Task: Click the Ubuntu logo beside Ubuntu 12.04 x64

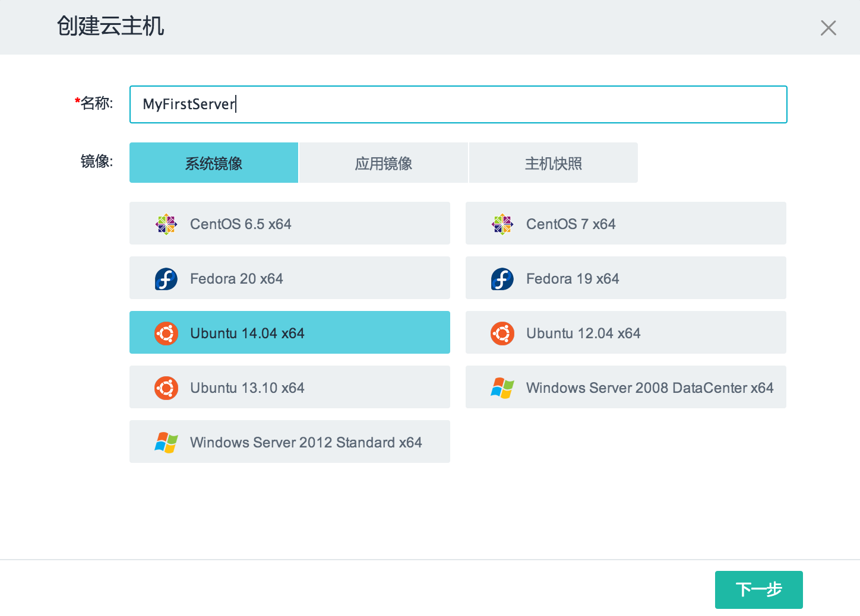Action: tap(502, 334)
